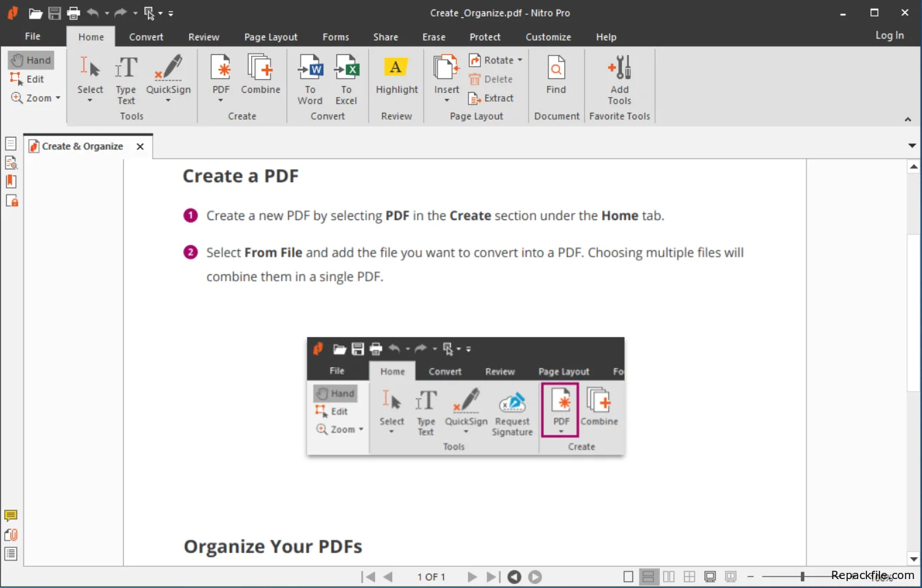Screen dimensions: 922x588
Task: Switch to the Page Layout tab
Action: point(270,37)
